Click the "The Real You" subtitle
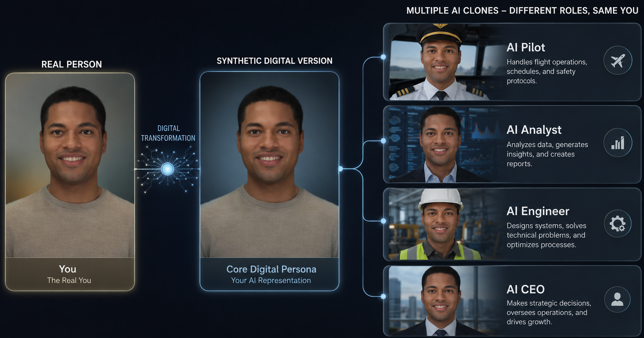Screen dimensions: 644x338 (x=69, y=280)
